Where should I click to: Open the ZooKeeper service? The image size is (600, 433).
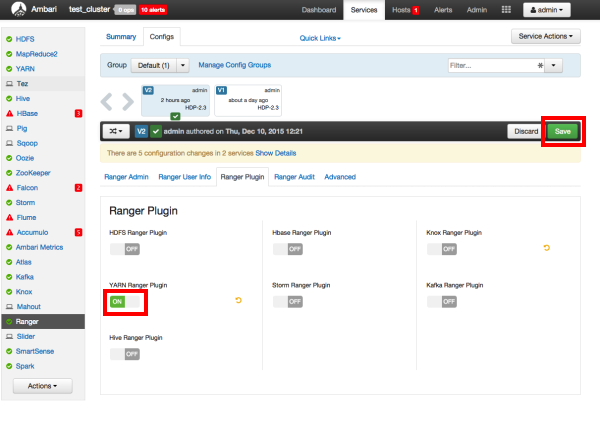pyautogui.click(x=33, y=173)
